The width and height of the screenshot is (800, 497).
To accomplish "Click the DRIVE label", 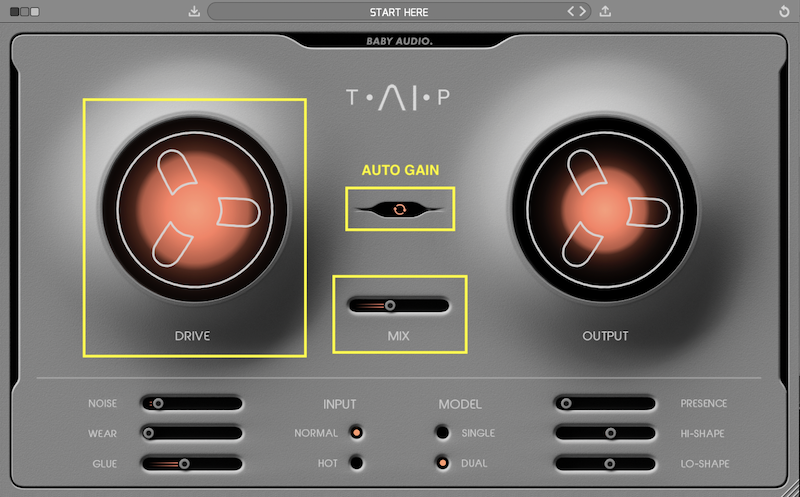I will (x=192, y=336).
